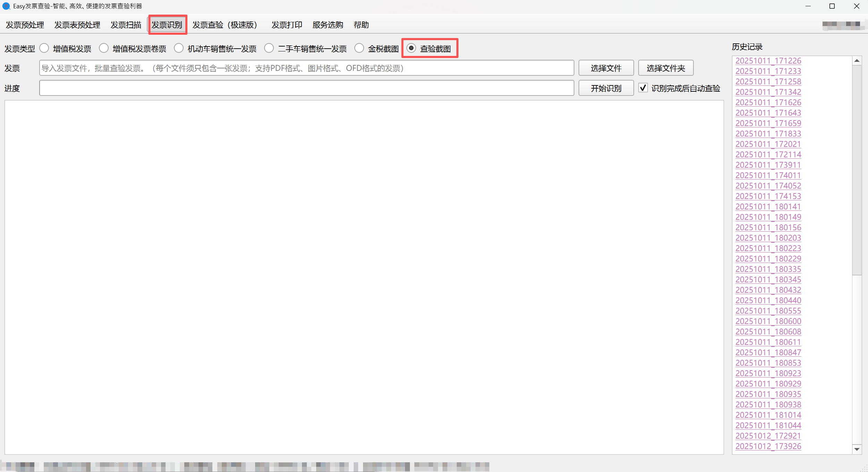Open the 帮助 menu

point(361,25)
